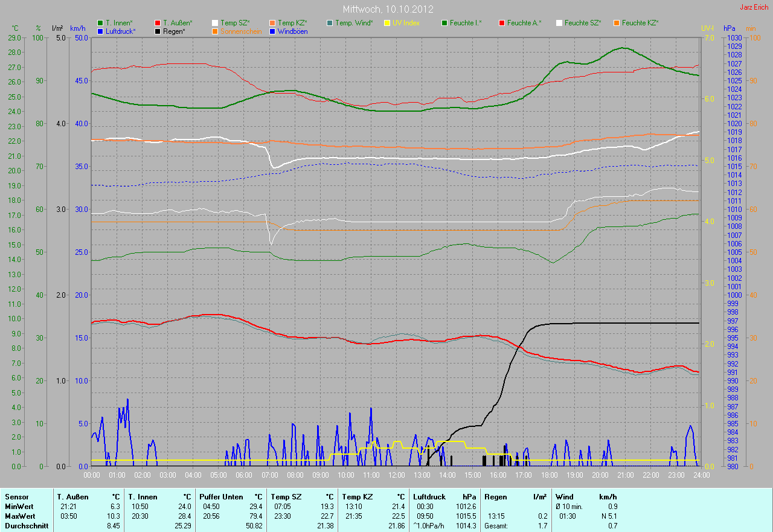Click the Regen column header in table

pyautogui.click(x=495, y=496)
